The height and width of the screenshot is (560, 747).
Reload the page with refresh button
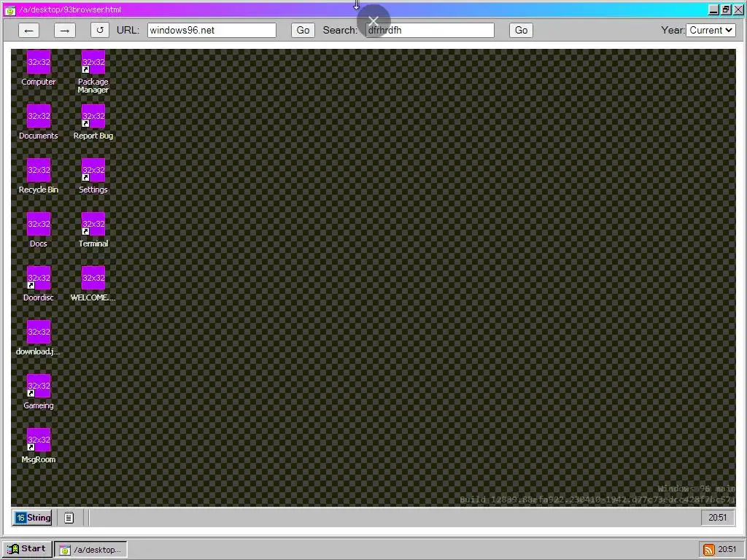coord(99,31)
